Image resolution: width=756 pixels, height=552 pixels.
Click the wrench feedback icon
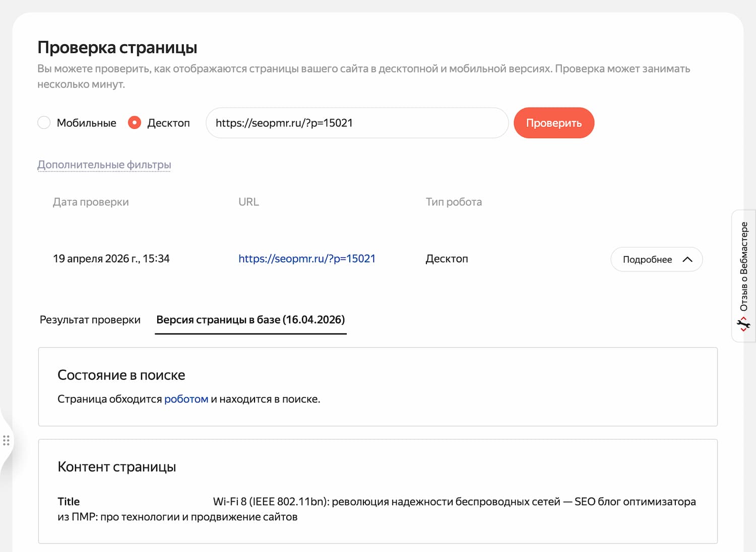coord(744,324)
